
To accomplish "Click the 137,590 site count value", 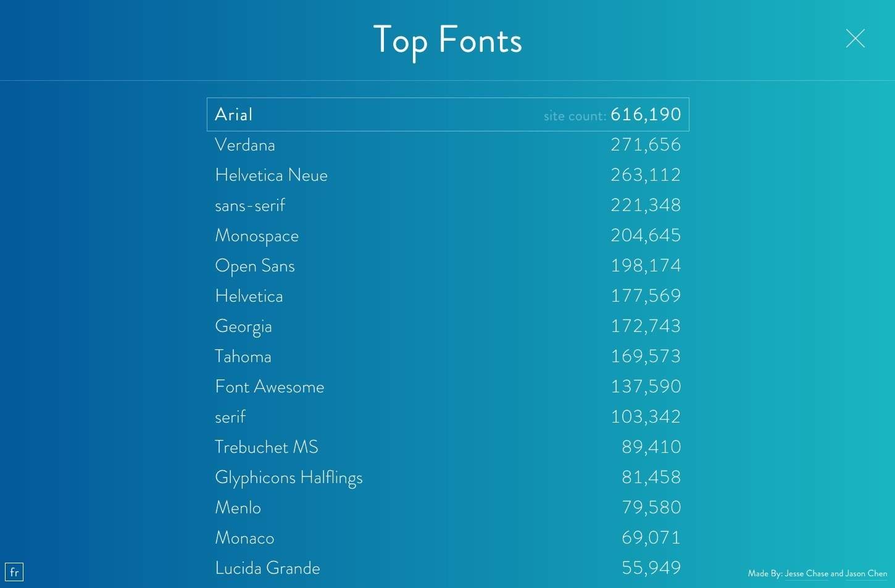I will tap(646, 386).
